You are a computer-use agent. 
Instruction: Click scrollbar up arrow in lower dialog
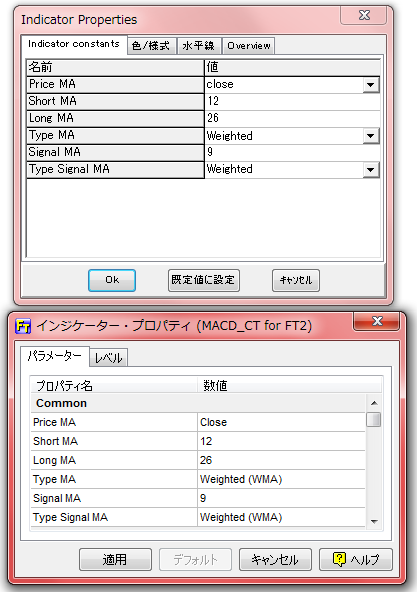point(374,403)
